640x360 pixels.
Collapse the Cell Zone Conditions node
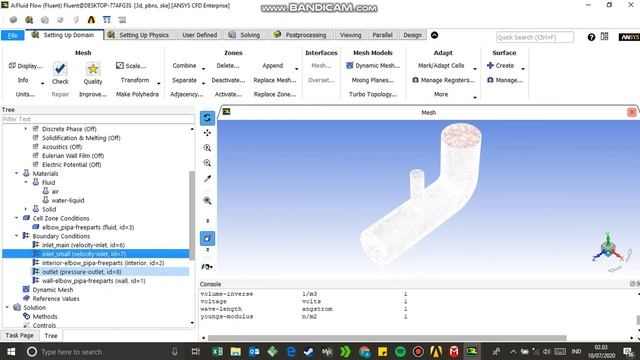pos(16,218)
